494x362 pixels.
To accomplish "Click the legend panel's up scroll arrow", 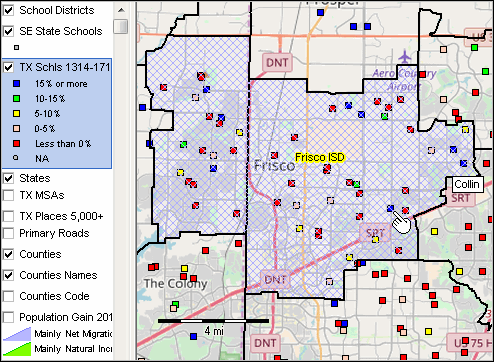I will (121, 10).
